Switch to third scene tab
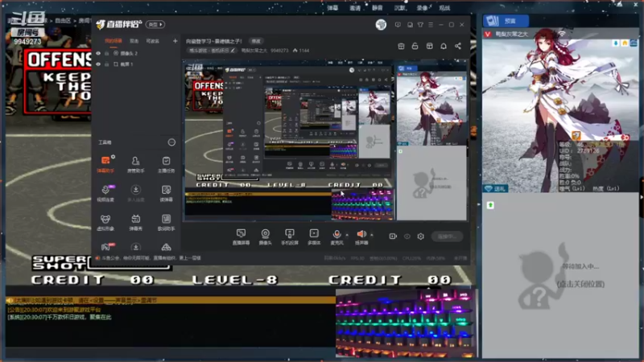Viewport: 644px width, 362px height. [152, 41]
